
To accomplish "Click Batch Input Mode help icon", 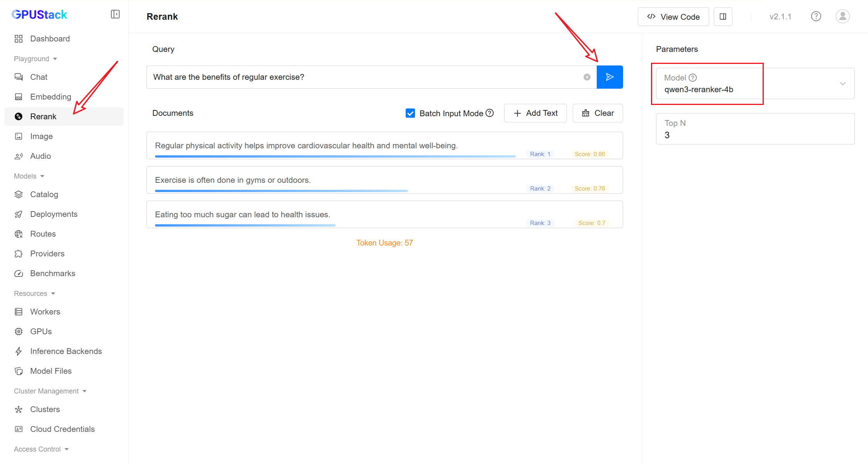I will point(490,113).
